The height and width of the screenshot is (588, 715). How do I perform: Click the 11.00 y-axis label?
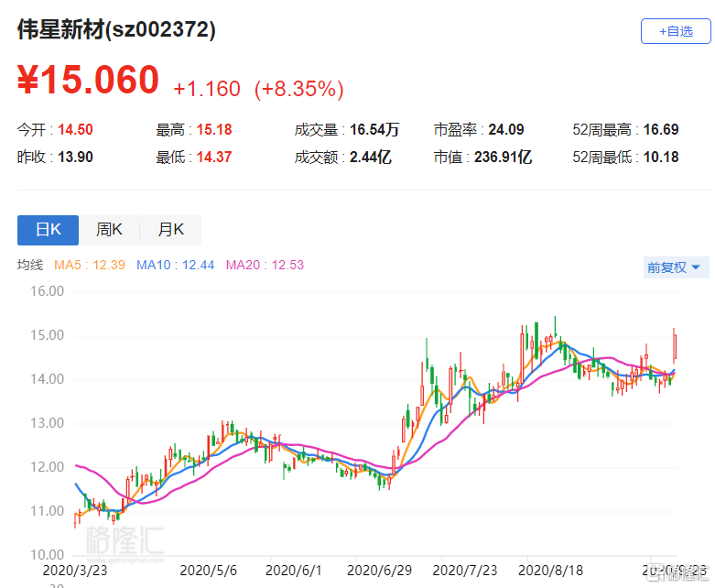[x=47, y=511]
